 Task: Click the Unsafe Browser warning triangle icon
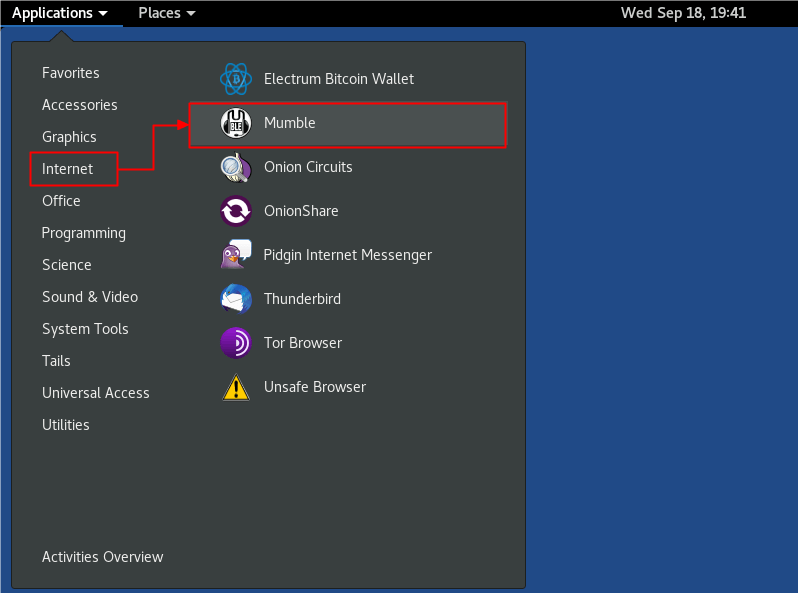(236, 387)
